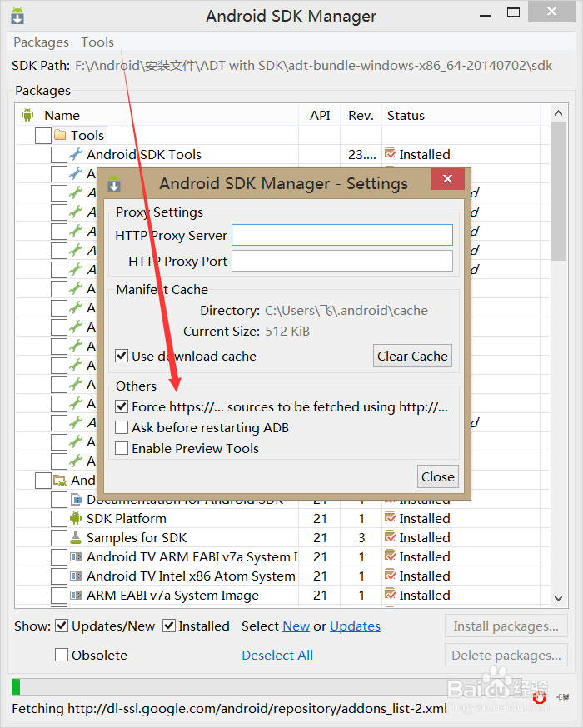Click the Android robot icon beside SDK Platform
The image size is (583, 728).
[x=76, y=518]
